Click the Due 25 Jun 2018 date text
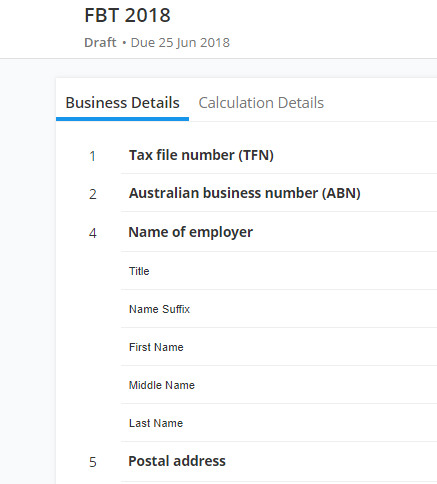Image resolution: width=437 pixels, height=484 pixels. [180, 43]
